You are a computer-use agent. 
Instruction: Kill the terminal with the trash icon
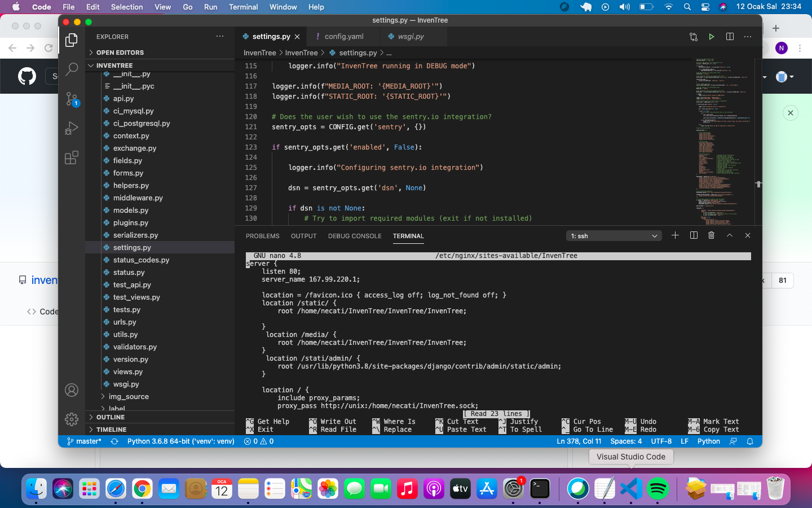[711, 235]
